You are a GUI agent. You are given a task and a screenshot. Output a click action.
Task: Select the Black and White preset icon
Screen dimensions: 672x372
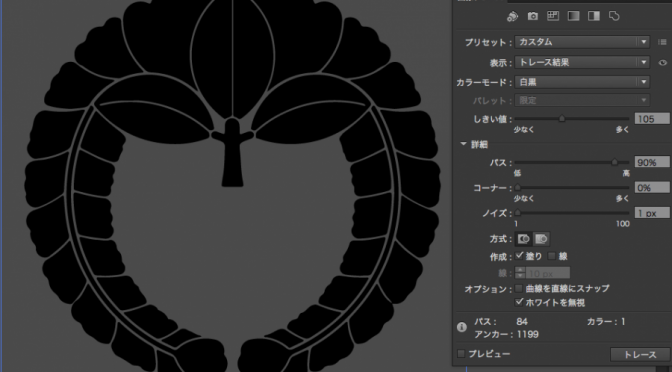[x=594, y=16]
